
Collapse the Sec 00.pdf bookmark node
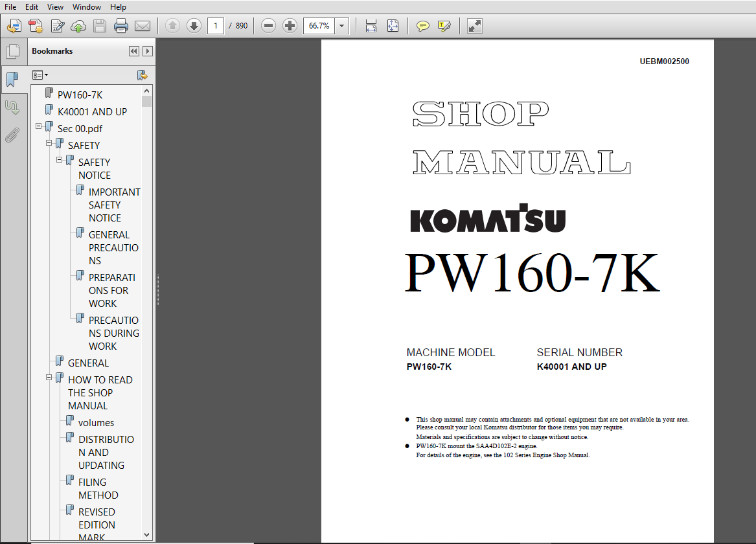[39, 126]
